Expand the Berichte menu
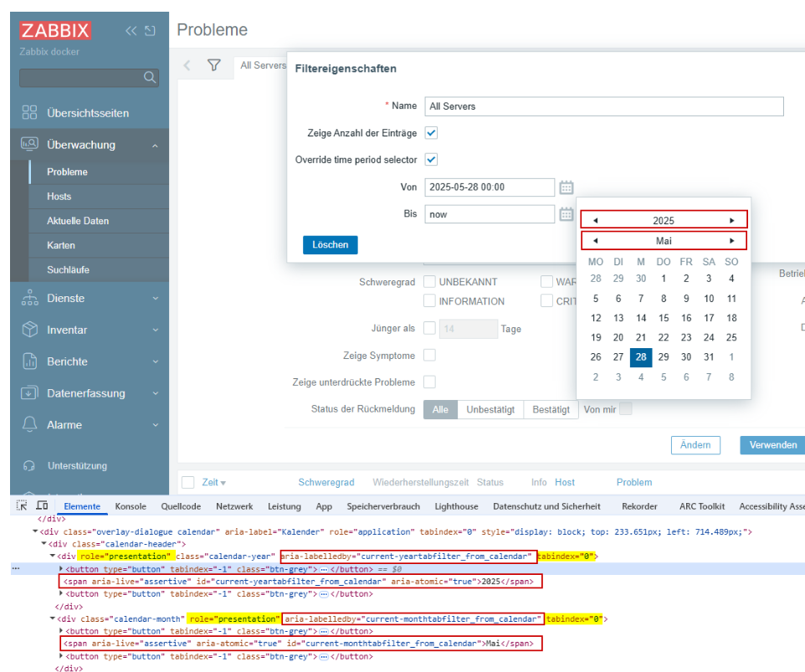805x672 pixels. point(155,362)
